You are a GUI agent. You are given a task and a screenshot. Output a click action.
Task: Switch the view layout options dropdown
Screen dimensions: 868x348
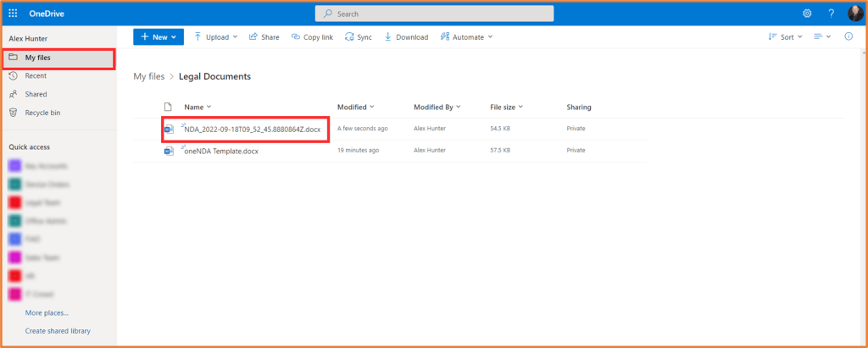point(821,37)
